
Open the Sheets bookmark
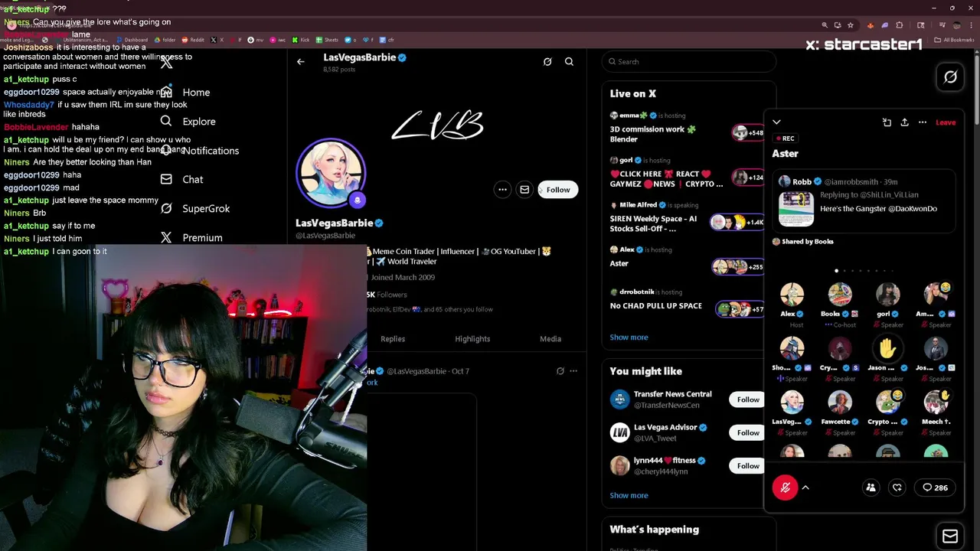(327, 40)
